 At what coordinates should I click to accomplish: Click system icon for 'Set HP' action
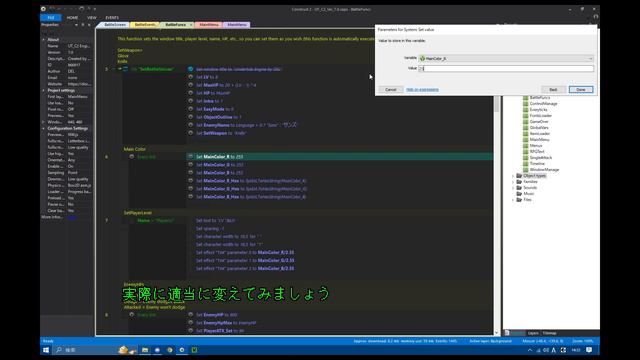point(191,93)
